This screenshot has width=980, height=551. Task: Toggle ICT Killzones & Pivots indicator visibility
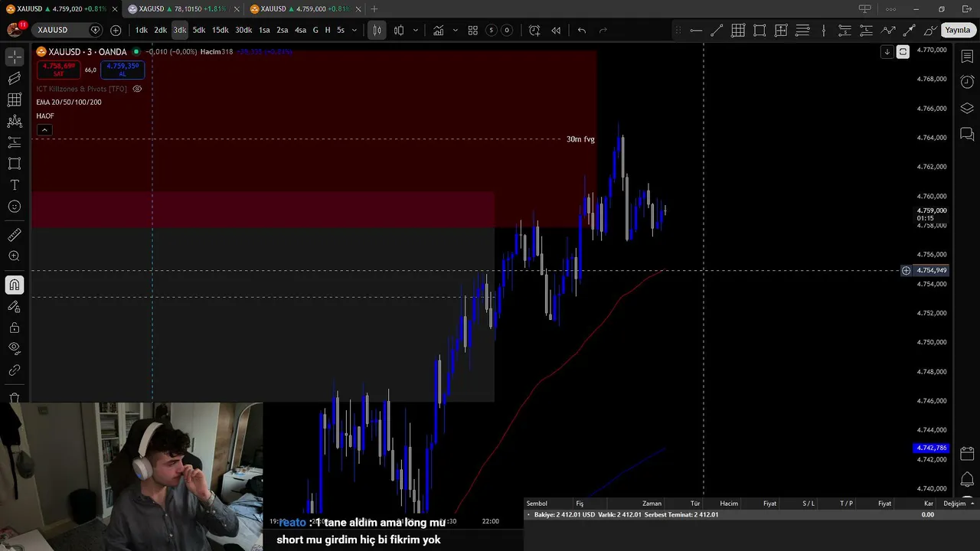click(x=137, y=89)
